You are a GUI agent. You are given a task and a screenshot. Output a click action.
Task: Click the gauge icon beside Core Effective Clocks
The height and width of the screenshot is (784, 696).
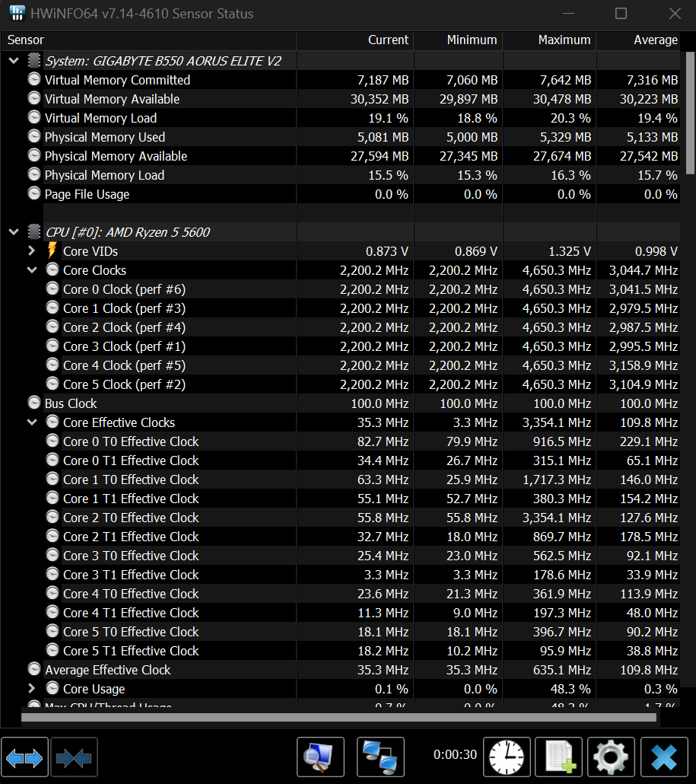tap(52, 422)
